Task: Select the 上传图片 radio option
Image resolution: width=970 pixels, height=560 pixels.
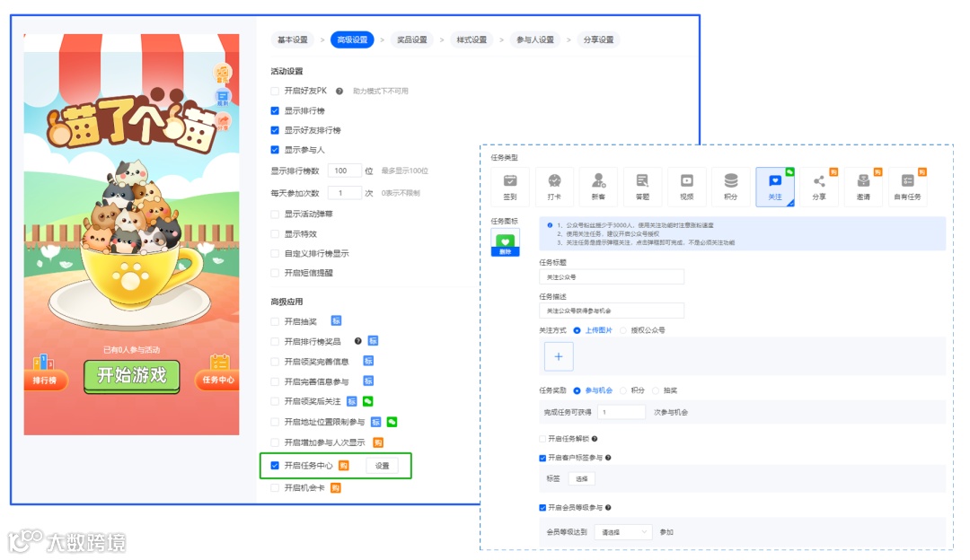Action: pos(577,330)
